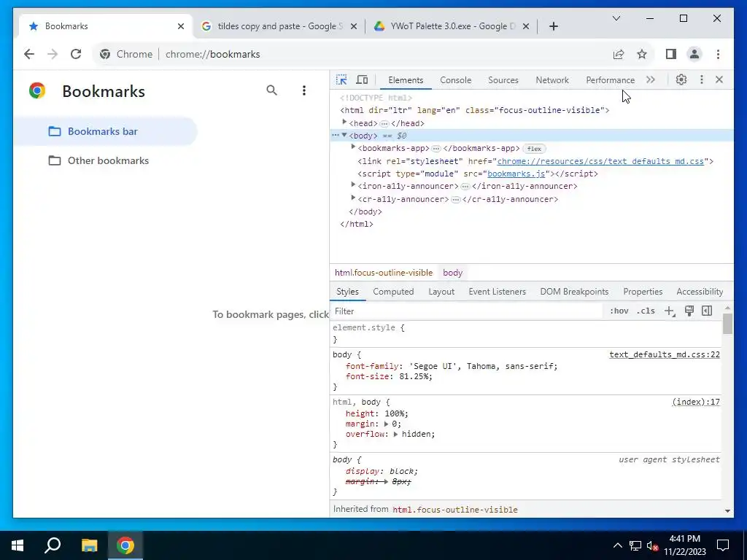Viewport: 747px width, 560px height.
Task: Select the Bookmarks bar folder
Action: (x=105, y=131)
